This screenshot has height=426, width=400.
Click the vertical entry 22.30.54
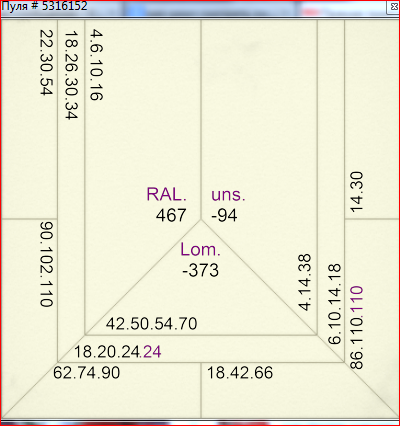click(46, 63)
